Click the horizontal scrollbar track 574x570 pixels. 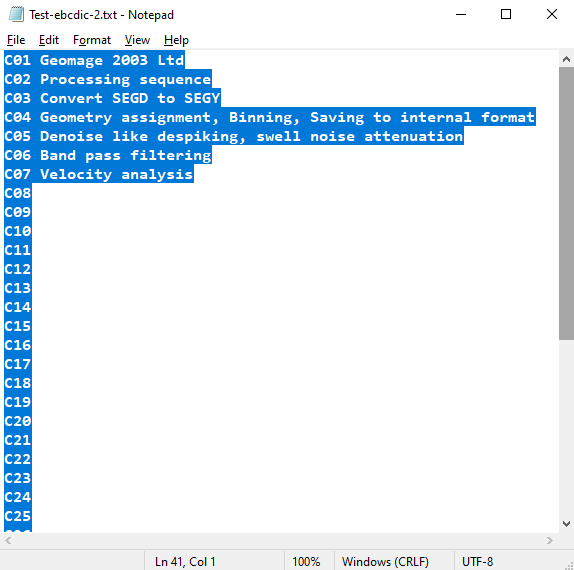(x=279, y=541)
